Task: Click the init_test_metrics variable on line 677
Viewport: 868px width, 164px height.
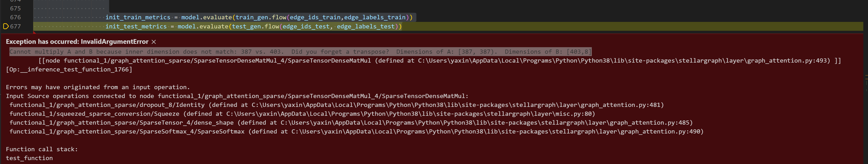Action: (x=136, y=26)
